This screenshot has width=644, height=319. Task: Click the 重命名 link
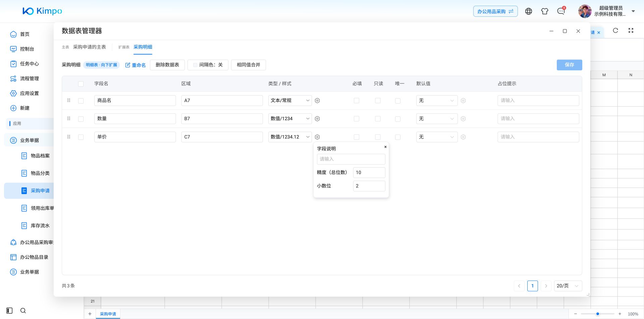point(136,65)
